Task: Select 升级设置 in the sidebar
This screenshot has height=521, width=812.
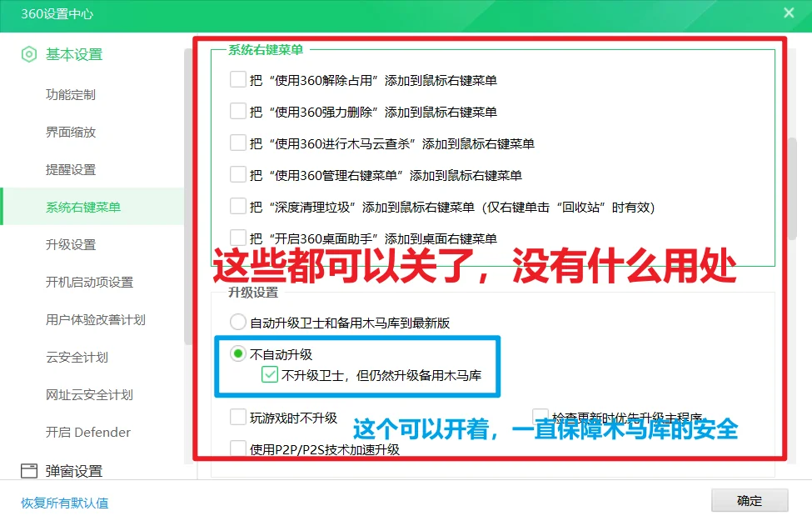Action: point(71,245)
